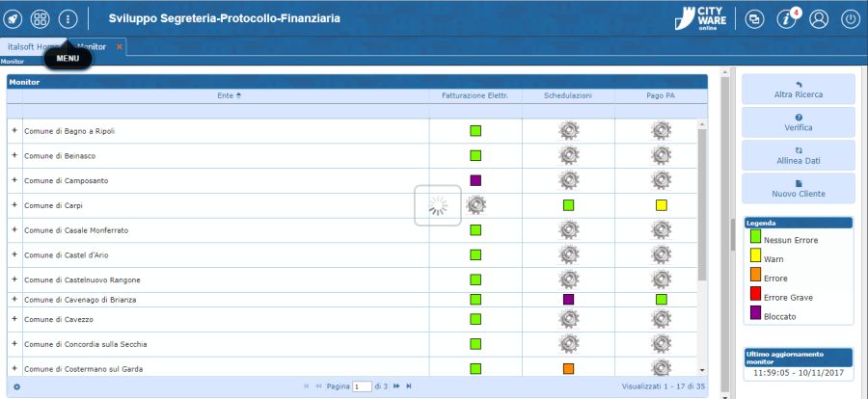The width and height of the screenshot is (868, 399).
Task: Open the user profile icon
Action: [819, 18]
